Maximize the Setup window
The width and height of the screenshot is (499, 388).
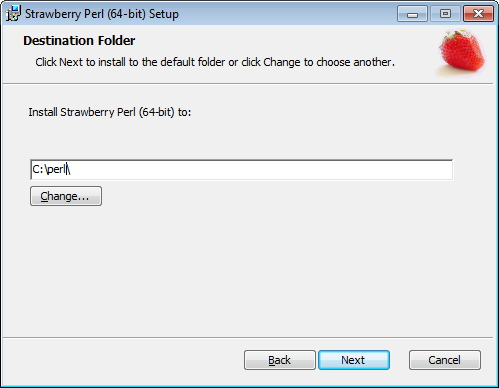[x=445, y=14]
